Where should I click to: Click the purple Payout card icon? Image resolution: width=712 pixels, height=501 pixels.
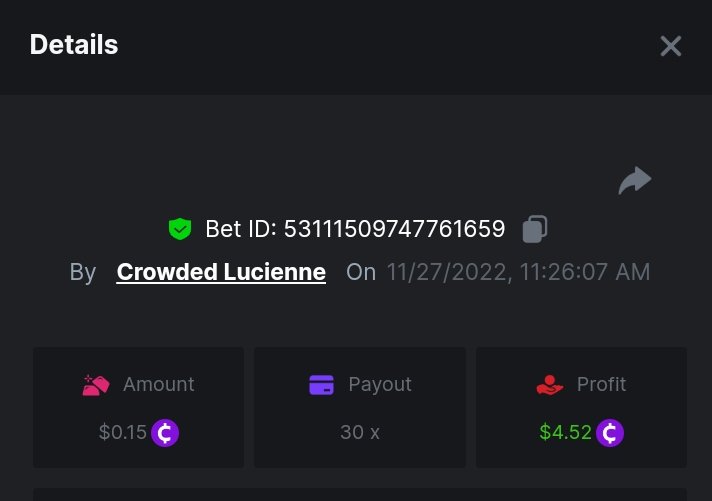click(322, 385)
